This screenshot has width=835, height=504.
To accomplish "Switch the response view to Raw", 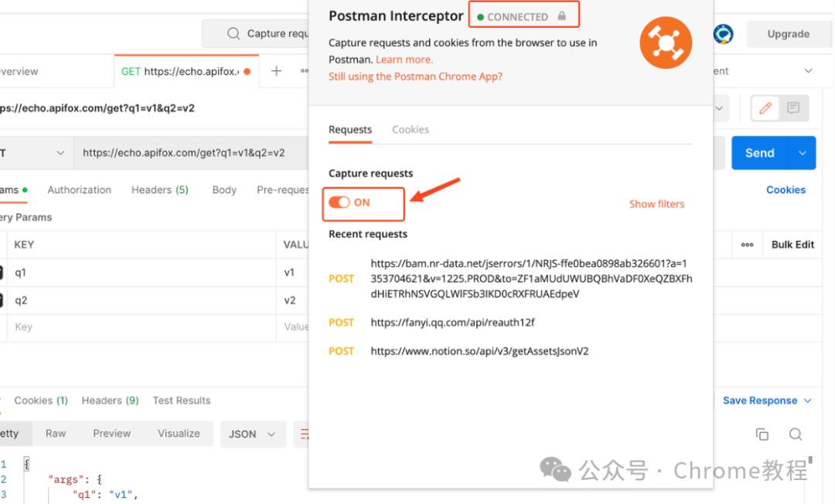I will (x=56, y=434).
